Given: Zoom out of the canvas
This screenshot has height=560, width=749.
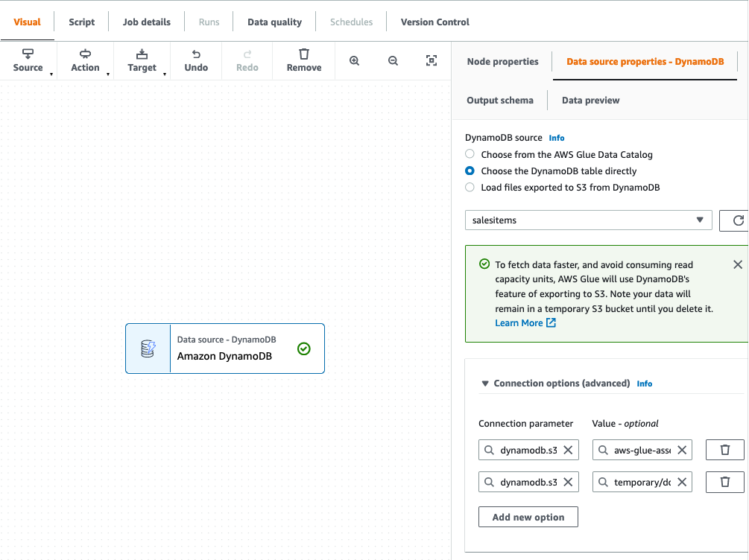Looking at the screenshot, I should pos(393,60).
